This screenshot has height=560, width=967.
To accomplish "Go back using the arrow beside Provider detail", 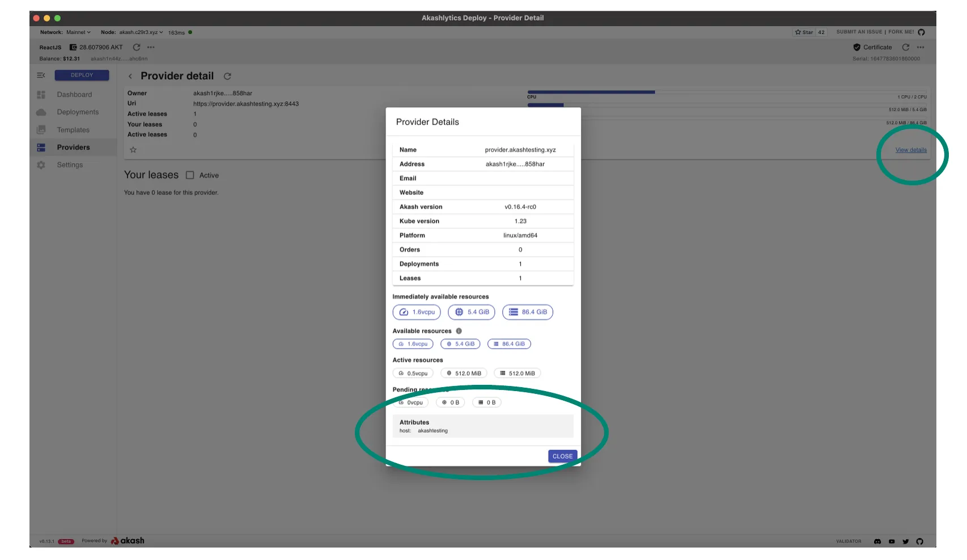I will click(130, 77).
